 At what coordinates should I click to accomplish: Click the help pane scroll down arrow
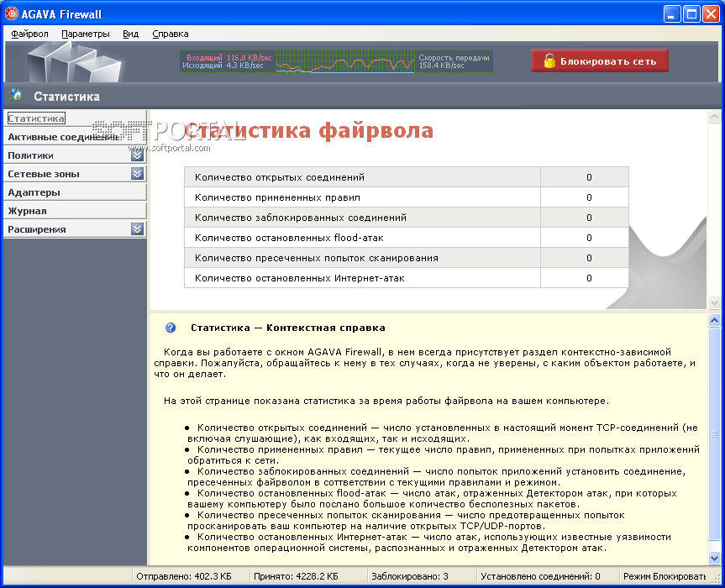pos(714,558)
